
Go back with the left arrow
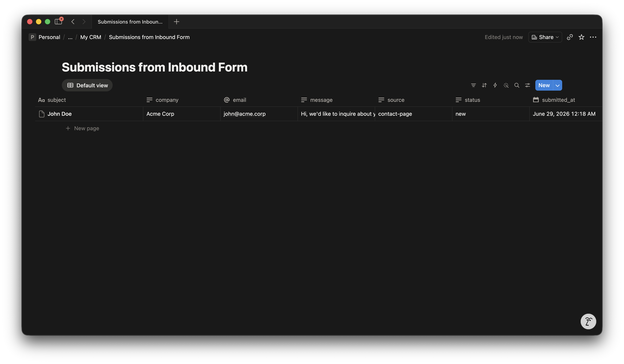click(73, 22)
